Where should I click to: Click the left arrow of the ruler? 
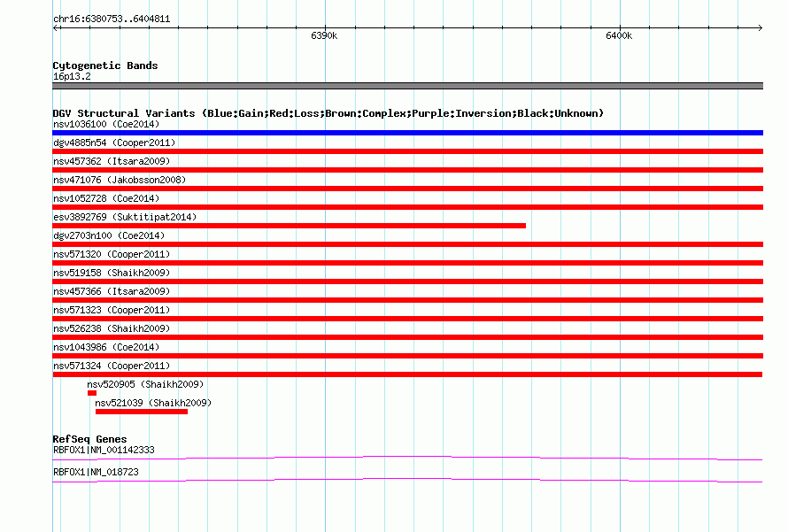click(x=56, y=27)
